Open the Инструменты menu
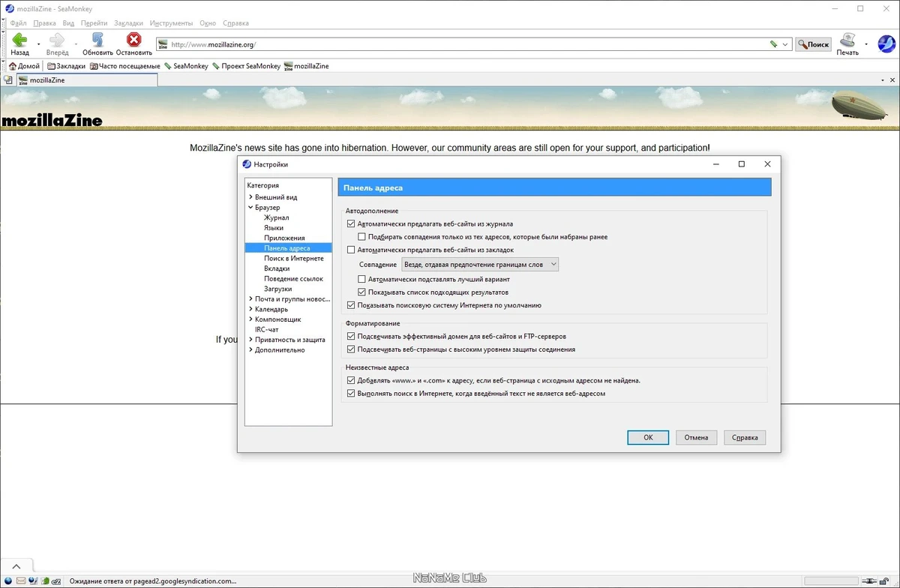Screen dimensions: 900x588 tap(171, 23)
